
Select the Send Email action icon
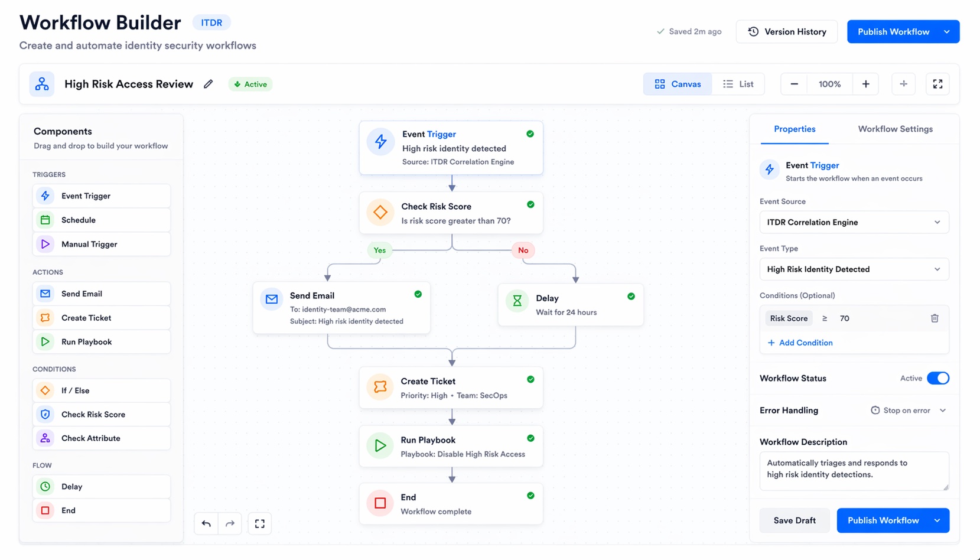(x=45, y=294)
